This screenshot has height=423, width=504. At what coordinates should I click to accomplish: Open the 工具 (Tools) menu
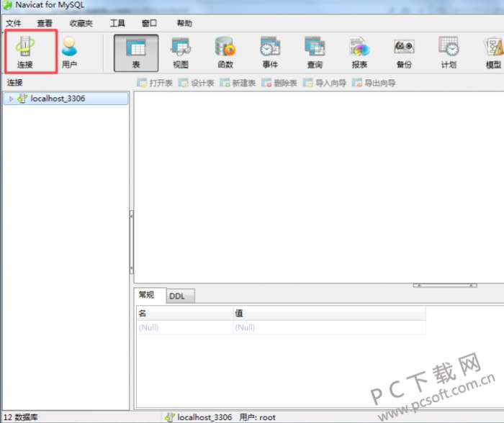click(x=117, y=23)
